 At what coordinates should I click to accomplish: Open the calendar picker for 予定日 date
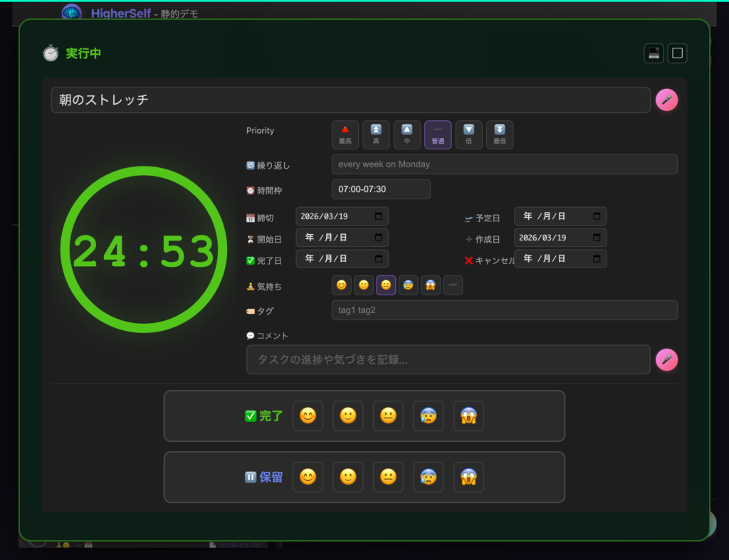[597, 216]
